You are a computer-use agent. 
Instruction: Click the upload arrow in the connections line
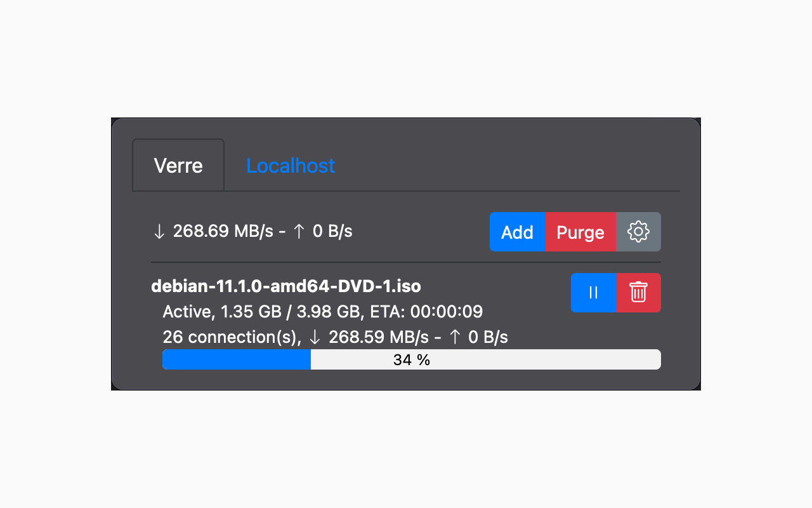point(454,337)
